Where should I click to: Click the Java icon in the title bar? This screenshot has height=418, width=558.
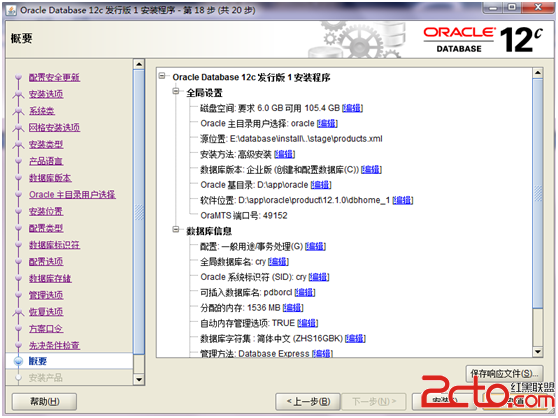pyautogui.click(x=11, y=10)
